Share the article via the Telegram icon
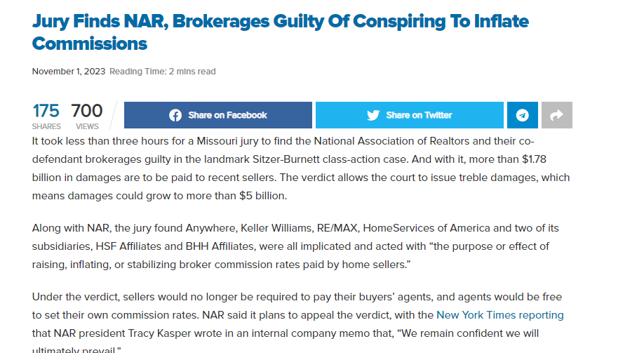The image size is (644, 353). pyautogui.click(x=523, y=115)
